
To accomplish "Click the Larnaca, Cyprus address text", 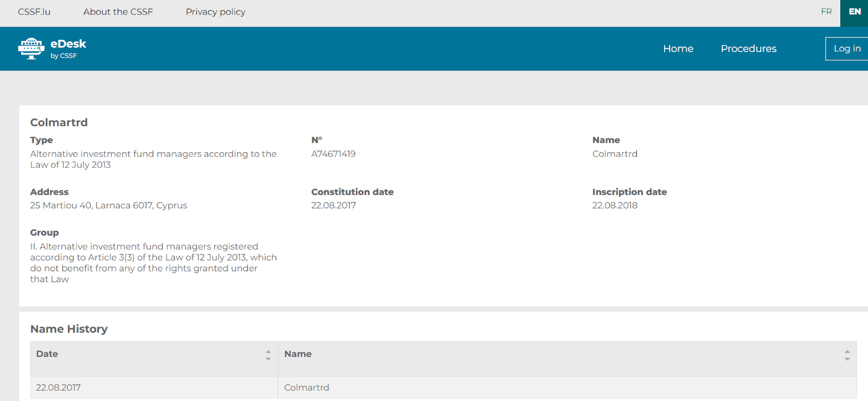I will point(108,206).
